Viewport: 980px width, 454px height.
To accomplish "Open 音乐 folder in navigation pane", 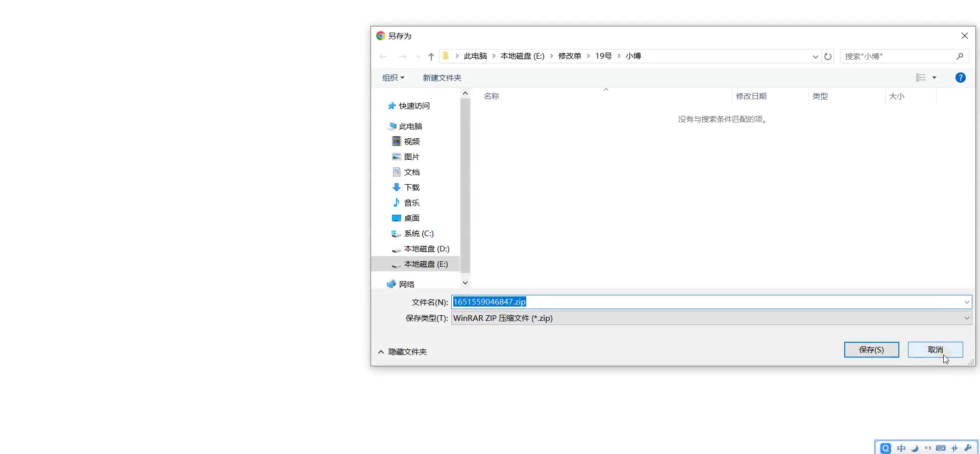I will (406, 203).
